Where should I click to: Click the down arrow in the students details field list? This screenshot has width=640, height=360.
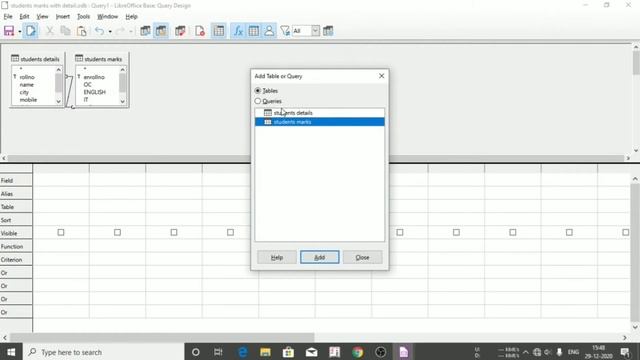coord(58,101)
